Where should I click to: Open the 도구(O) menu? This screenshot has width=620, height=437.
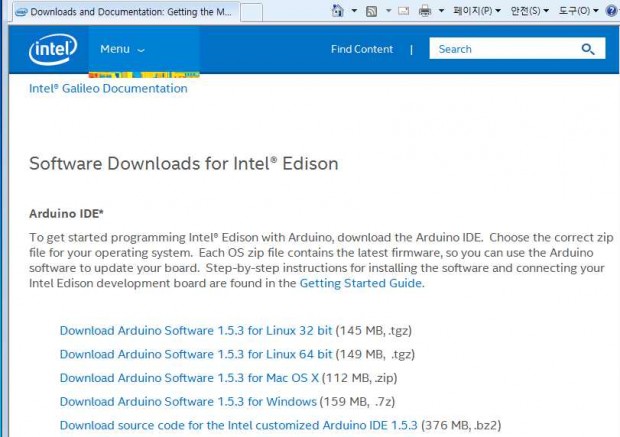point(578,11)
